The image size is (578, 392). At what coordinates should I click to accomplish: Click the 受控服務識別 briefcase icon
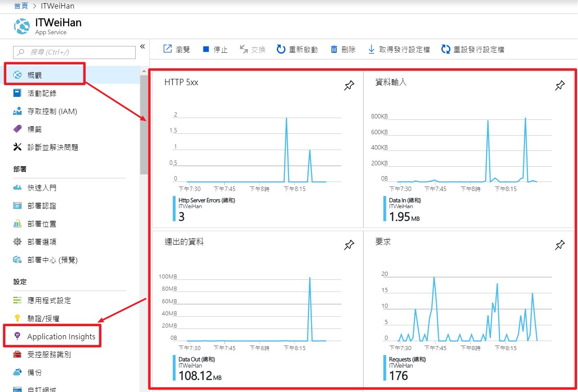click(17, 355)
